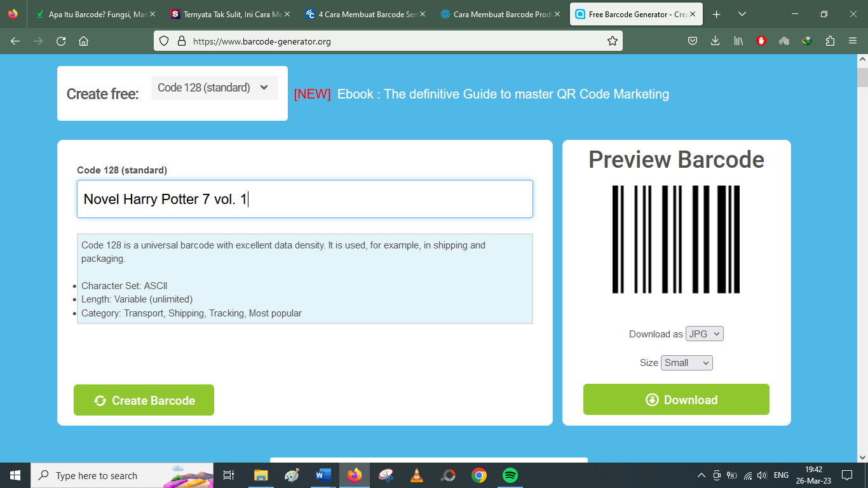868x488 pixels.
Task: Go back to the previous page
Action: click(15, 41)
